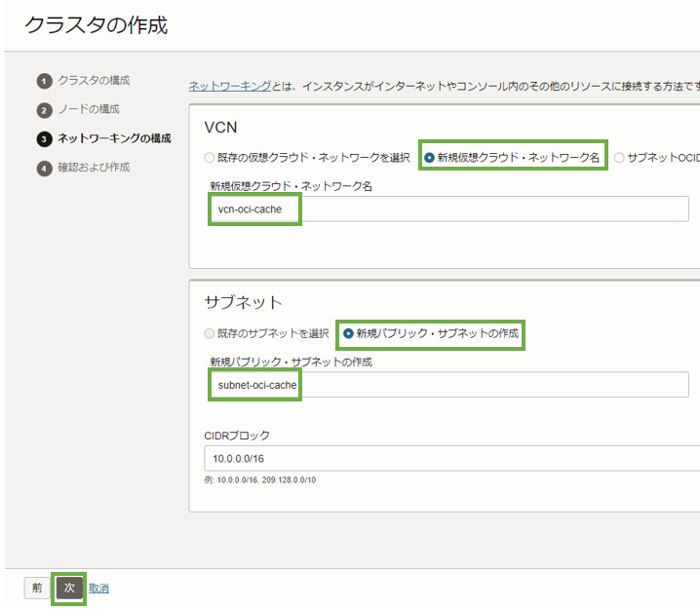The image size is (700, 610).
Task: Click the step 1 number circle icon
Action: point(44,81)
